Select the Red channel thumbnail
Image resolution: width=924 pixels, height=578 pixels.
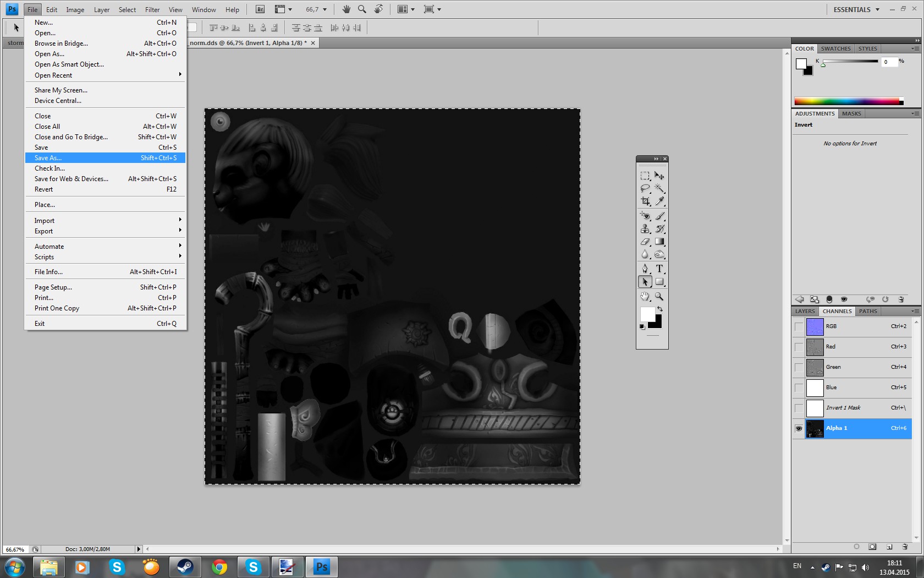point(815,347)
